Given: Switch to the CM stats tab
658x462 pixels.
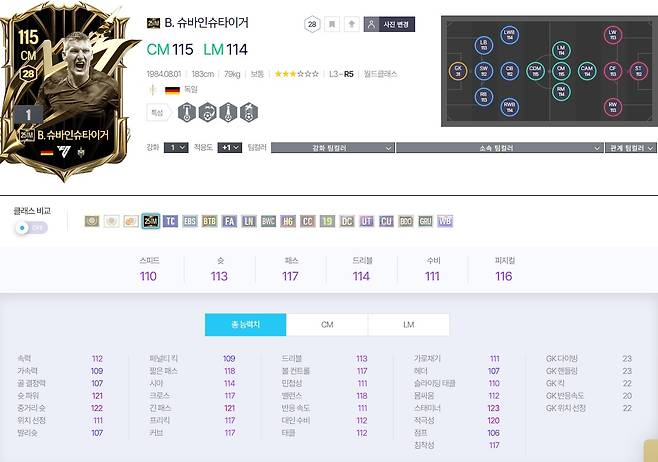Looking at the screenshot, I should click(x=327, y=325).
